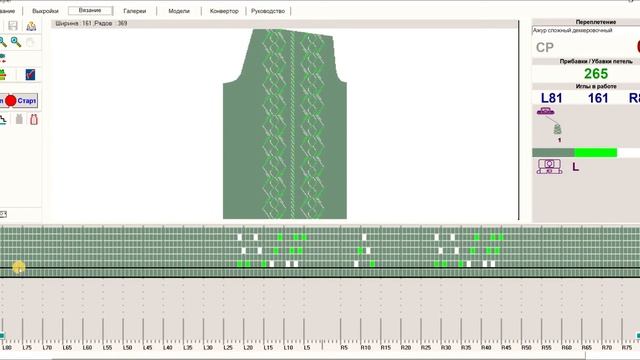This screenshot has width=640, height=360.
Task: Click the people icon next to save
Action: [x=31, y=26]
